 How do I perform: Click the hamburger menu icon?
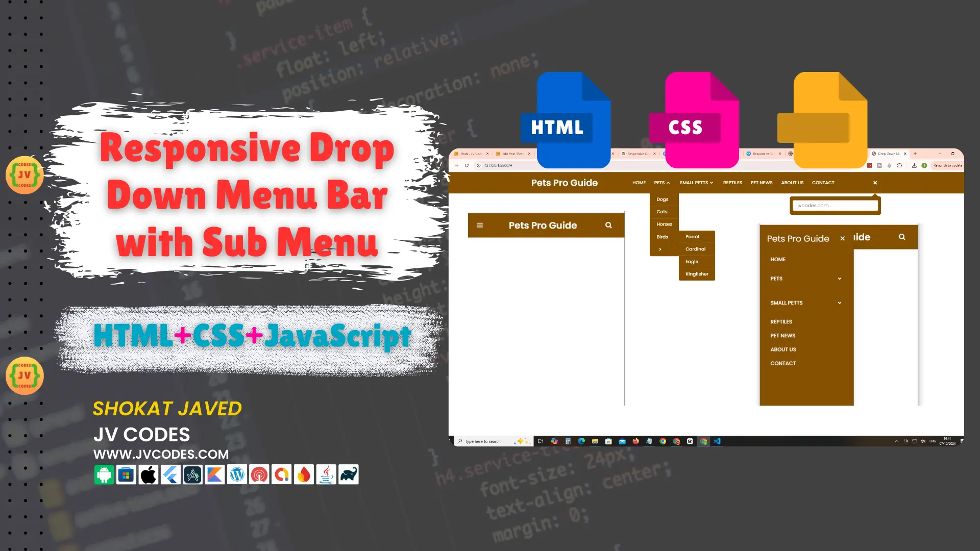[481, 226]
